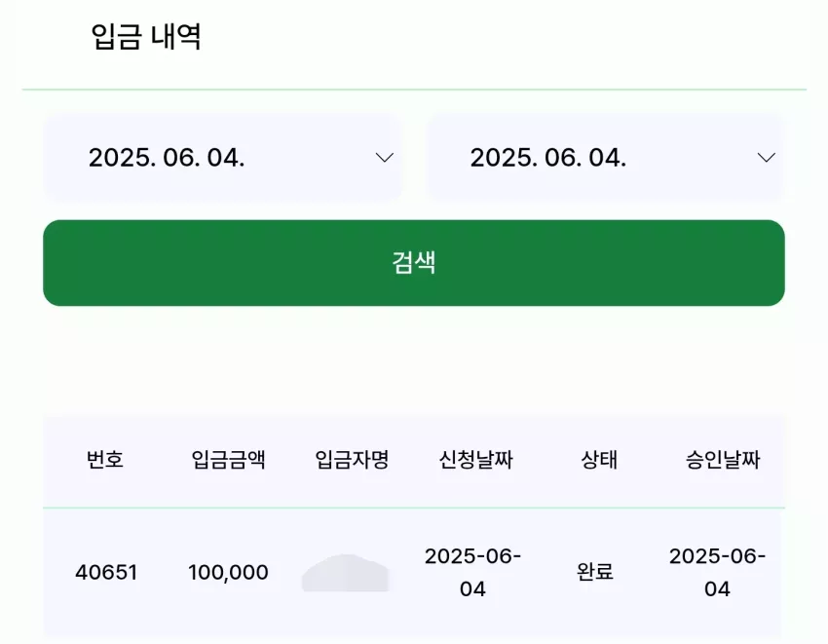
Task: Click the approval date 2025-06-04 cell
Action: pos(717,572)
